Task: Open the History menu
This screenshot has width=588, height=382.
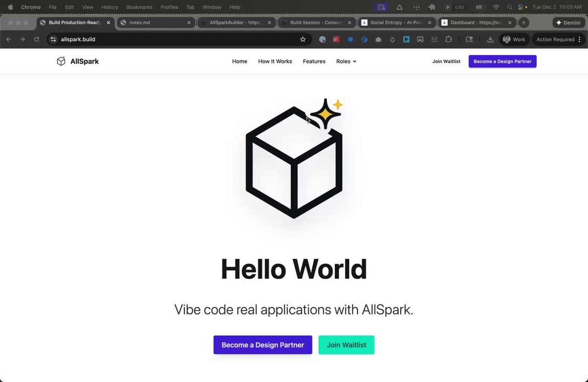Action: 110,7
